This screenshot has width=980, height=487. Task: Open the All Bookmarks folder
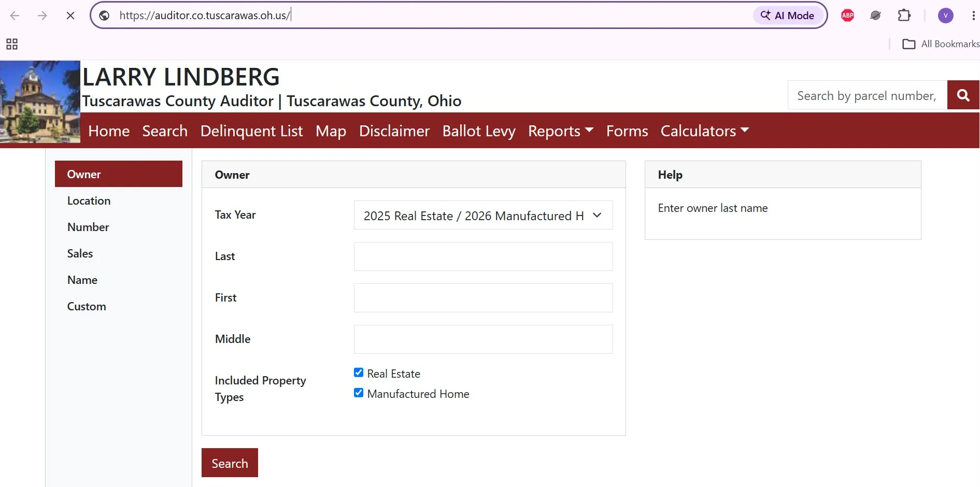click(941, 44)
